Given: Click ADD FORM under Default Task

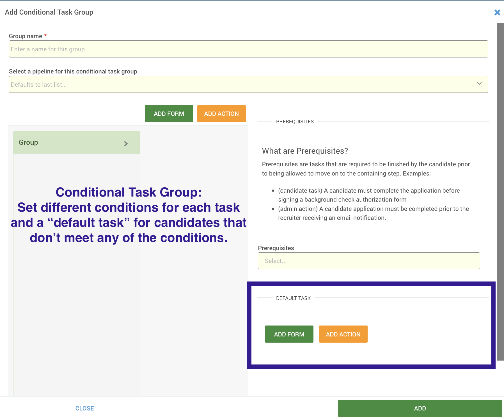Looking at the screenshot, I should [289, 334].
